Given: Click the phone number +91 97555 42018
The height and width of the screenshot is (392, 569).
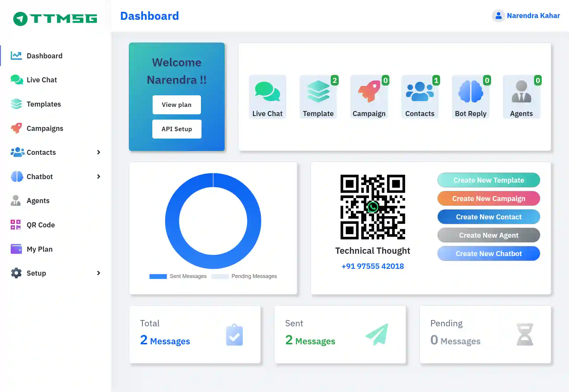Looking at the screenshot, I should pos(373,266).
